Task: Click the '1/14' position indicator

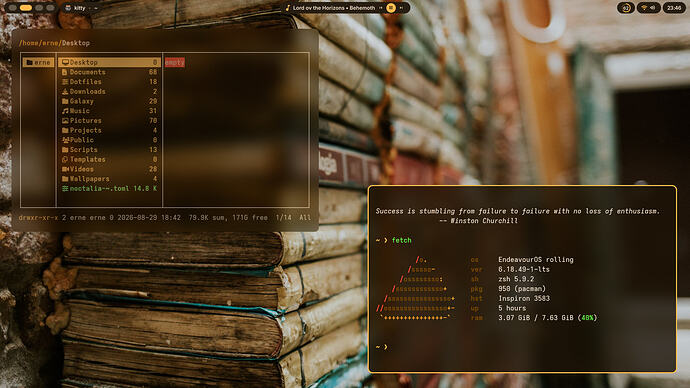Action: pyautogui.click(x=283, y=217)
